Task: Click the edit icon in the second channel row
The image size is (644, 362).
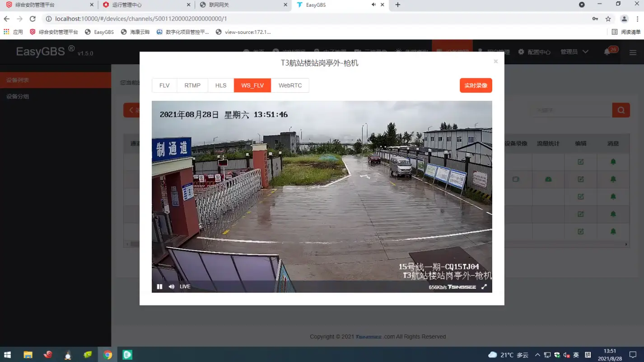Action: 581,179
